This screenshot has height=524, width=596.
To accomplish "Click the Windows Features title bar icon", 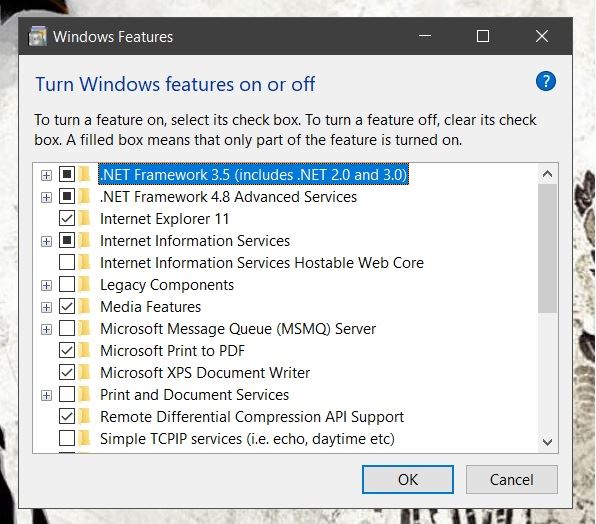I will pyautogui.click(x=38, y=36).
